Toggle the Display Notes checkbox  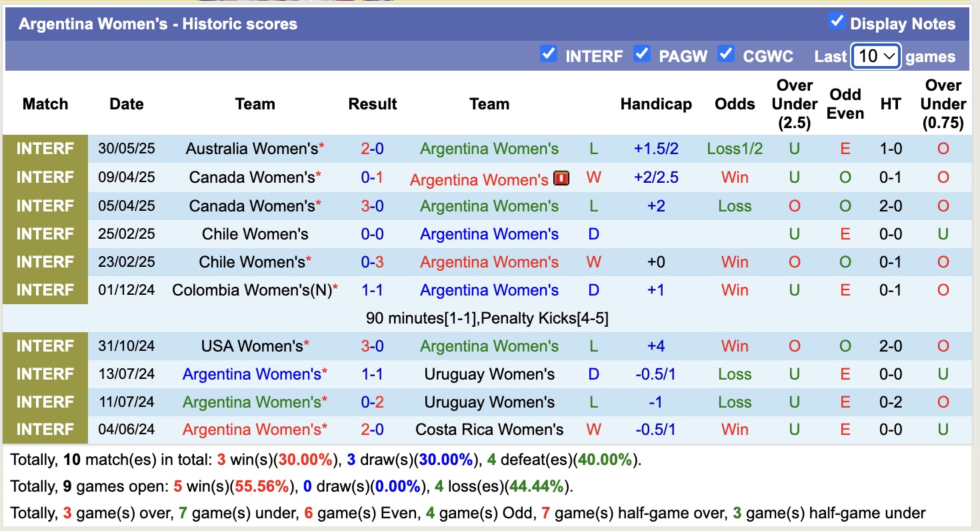click(837, 21)
